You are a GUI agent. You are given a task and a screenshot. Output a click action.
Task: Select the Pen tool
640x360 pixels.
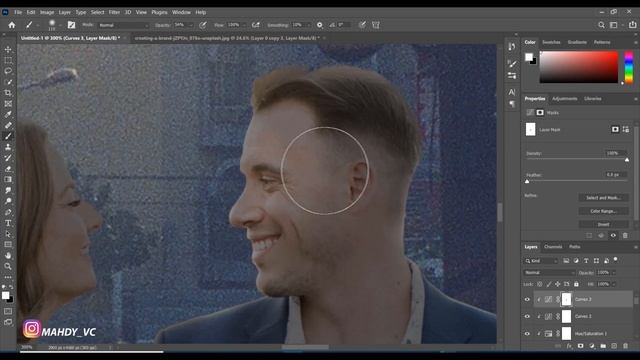pyautogui.click(x=8, y=212)
